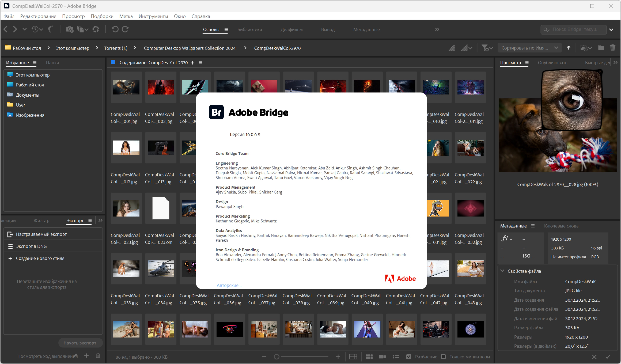Click Создание нового стиля
This screenshot has width=621, height=364.
53,258
